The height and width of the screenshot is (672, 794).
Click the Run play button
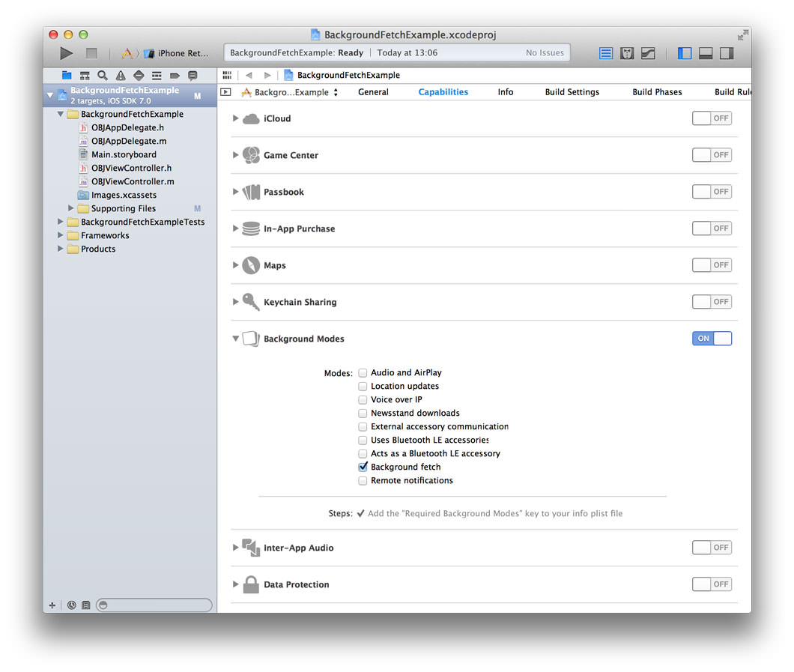click(67, 53)
